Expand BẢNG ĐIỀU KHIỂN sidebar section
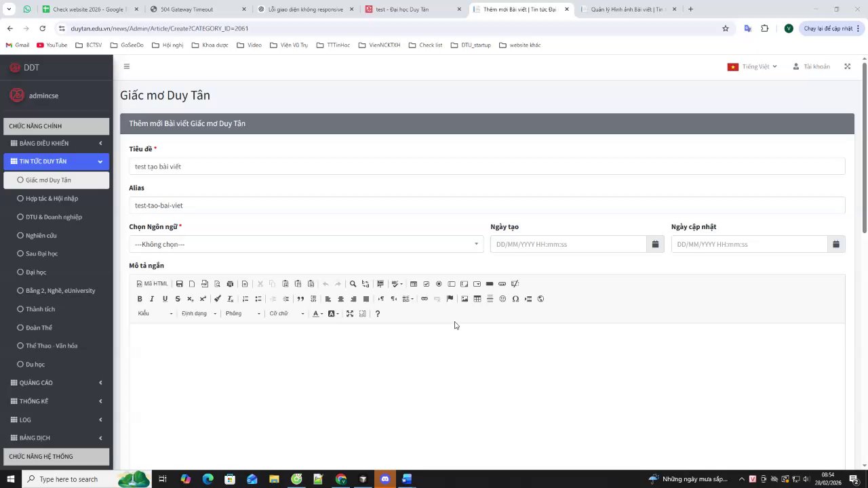Screen dimensions: 868x488 coord(56,143)
